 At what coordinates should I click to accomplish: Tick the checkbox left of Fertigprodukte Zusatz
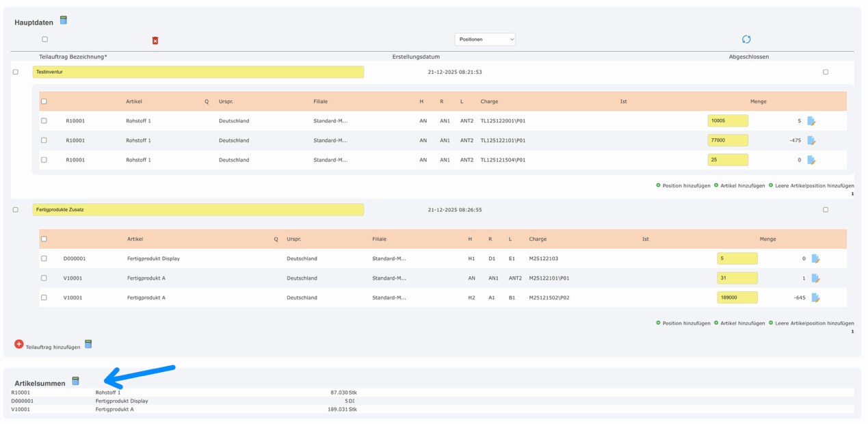tap(16, 210)
